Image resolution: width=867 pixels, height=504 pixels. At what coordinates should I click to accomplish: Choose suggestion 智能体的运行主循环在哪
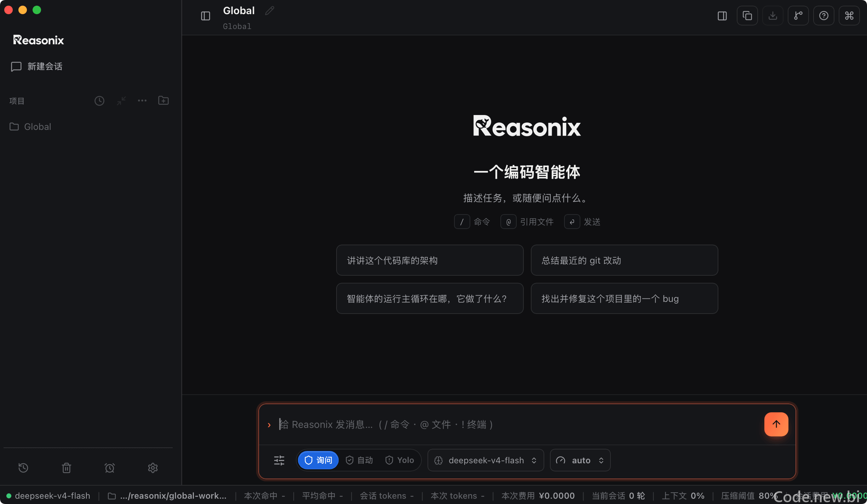coord(430,298)
